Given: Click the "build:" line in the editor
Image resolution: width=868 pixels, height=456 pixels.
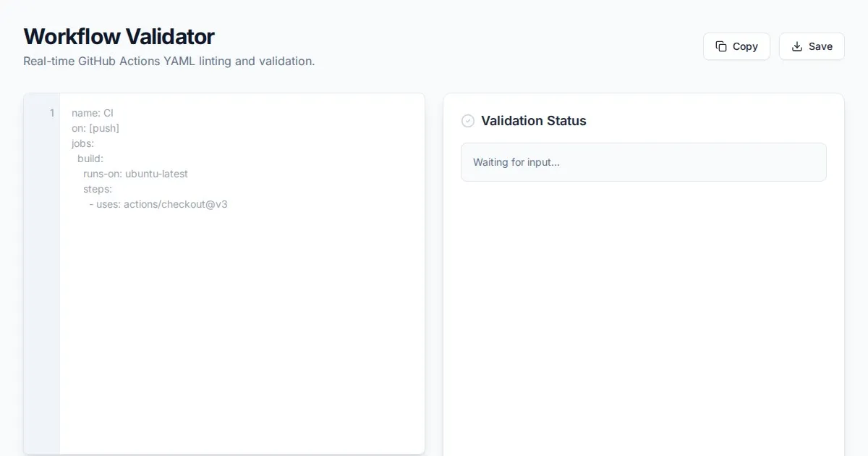Looking at the screenshot, I should tap(90, 159).
